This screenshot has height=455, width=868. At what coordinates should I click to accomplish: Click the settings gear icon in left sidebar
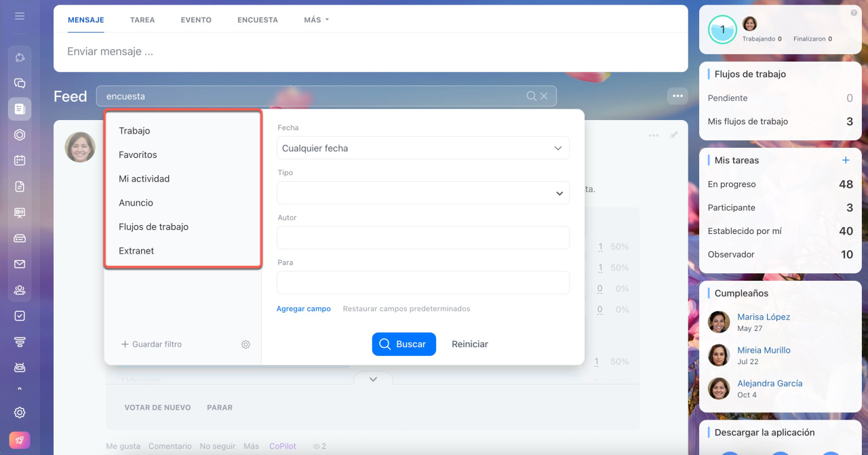[20, 412]
